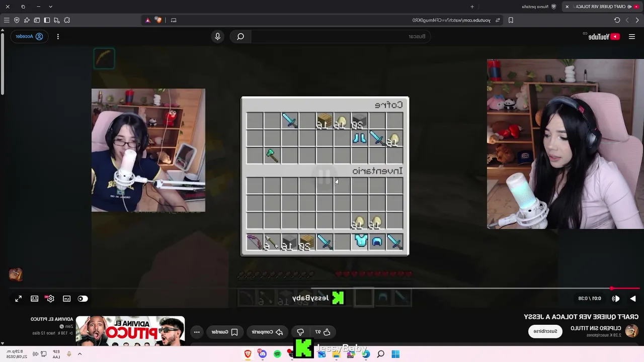Open a new tab with the plus button

472,7
